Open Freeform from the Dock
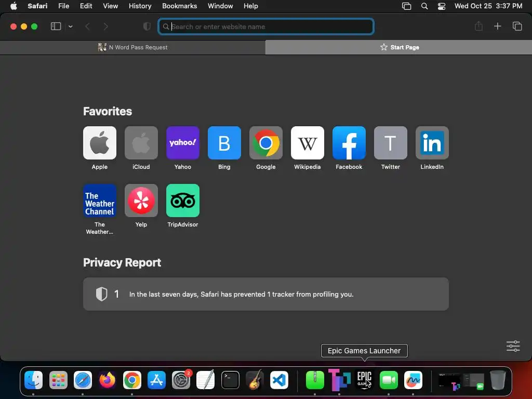This screenshot has width=532, height=399. point(413,380)
